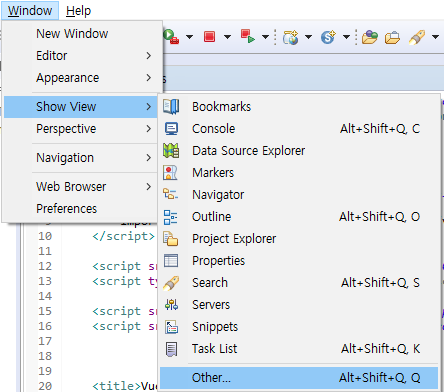Click the Servers view icon
Image resolution: width=444 pixels, height=392 pixels.
coord(171,305)
